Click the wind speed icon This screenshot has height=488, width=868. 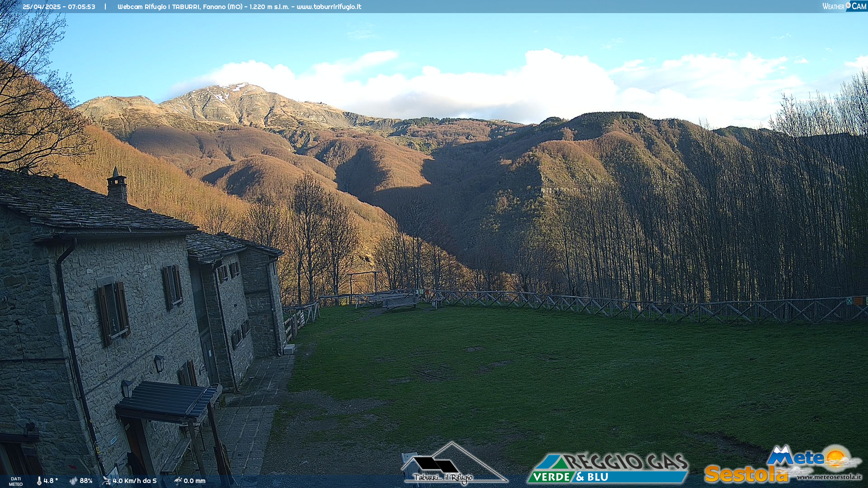point(107,481)
